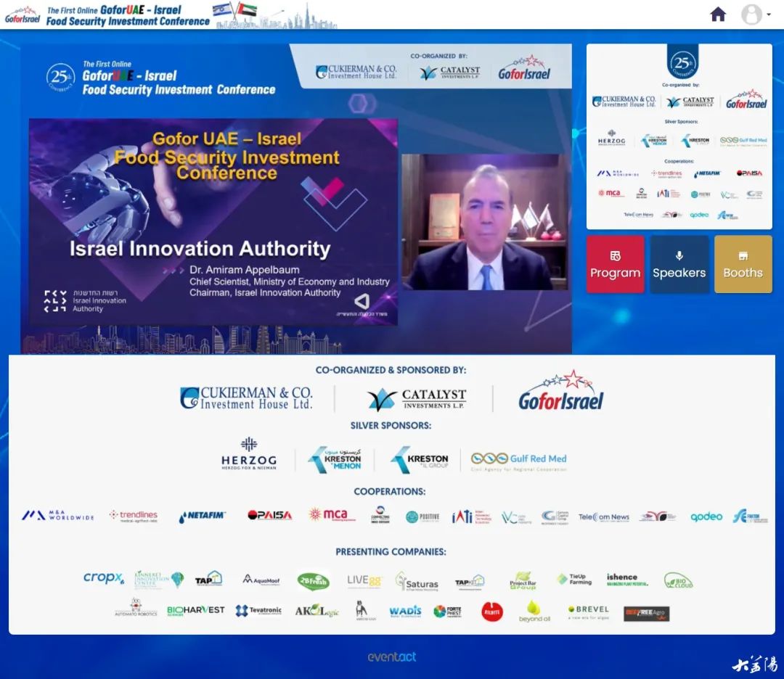This screenshot has width=784, height=679.
Task: Select Automato Robotics company logo
Action: coord(136,607)
